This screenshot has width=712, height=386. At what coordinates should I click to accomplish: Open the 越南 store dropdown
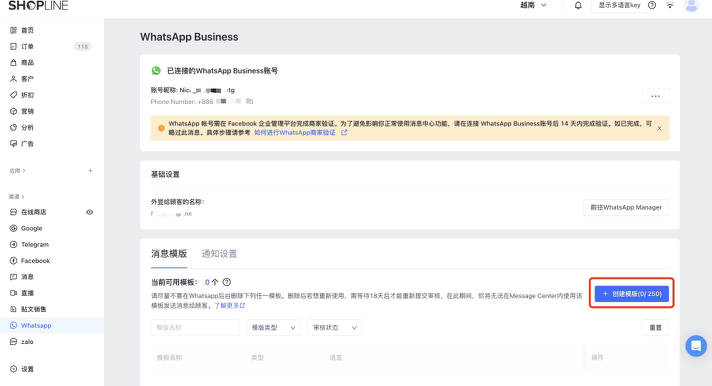pos(533,5)
